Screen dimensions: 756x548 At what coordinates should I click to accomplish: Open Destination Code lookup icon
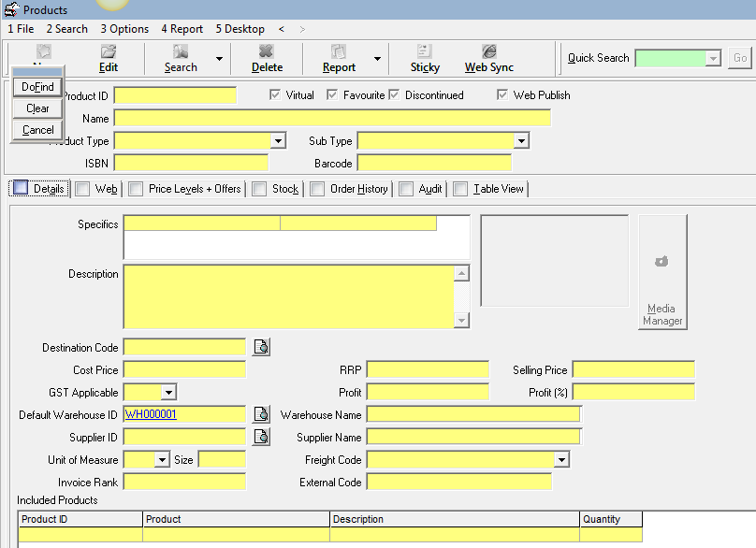[x=261, y=347]
